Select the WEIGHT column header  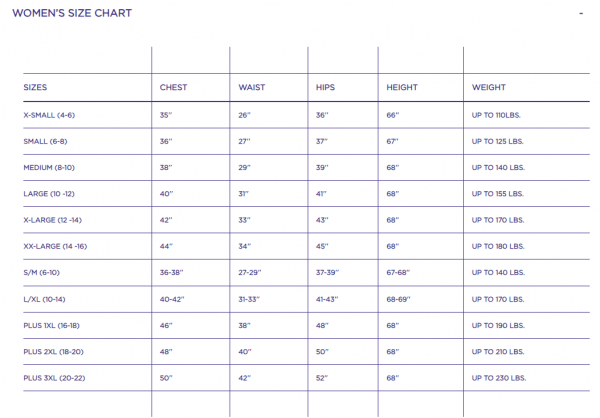pos(489,87)
